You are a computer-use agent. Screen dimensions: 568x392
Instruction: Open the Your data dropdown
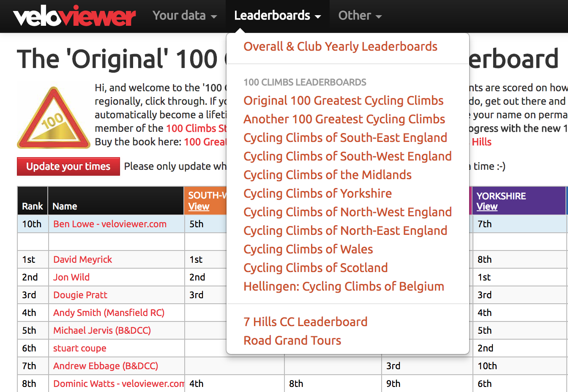pyautogui.click(x=185, y=16)
